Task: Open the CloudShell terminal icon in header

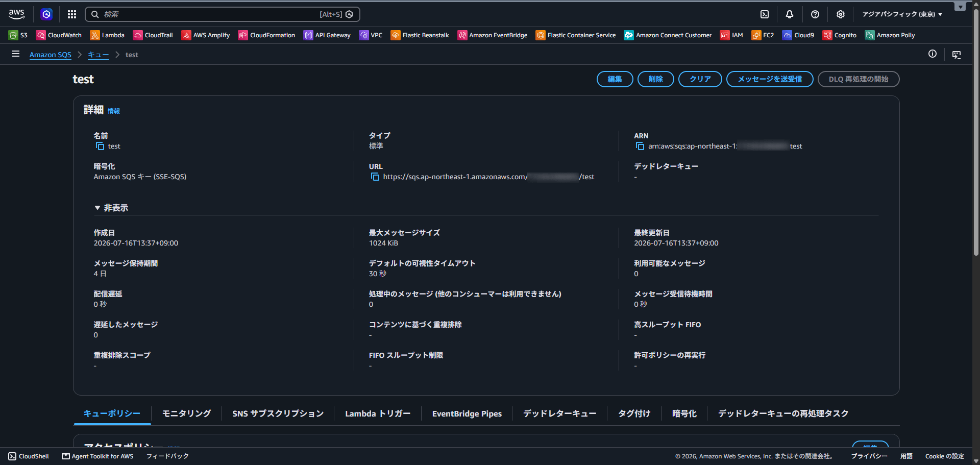Action: (765, 14)
